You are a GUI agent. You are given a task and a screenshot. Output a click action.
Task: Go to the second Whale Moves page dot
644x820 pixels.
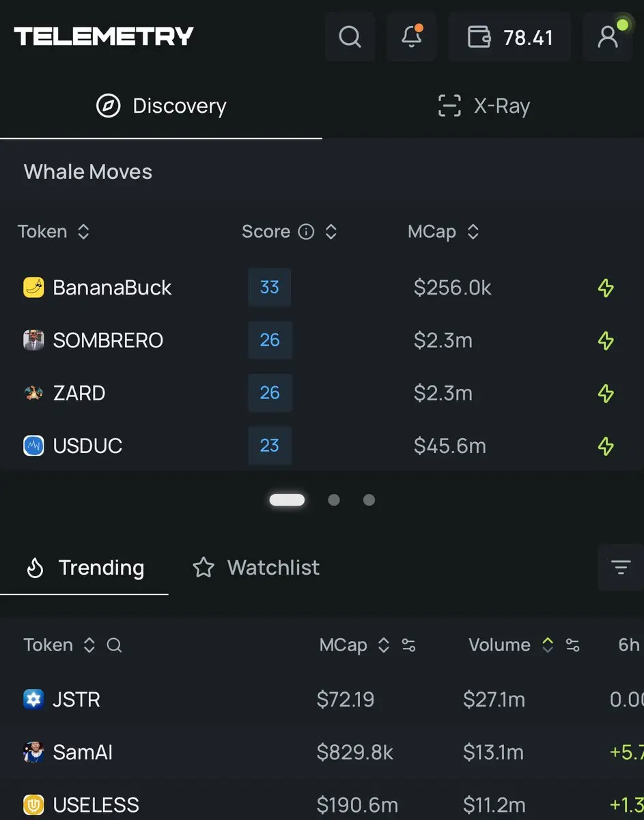(334, 500)
